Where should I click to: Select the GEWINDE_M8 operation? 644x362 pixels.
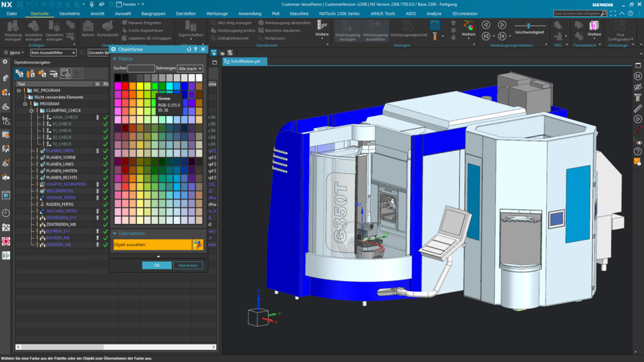(x=58, y=245)
